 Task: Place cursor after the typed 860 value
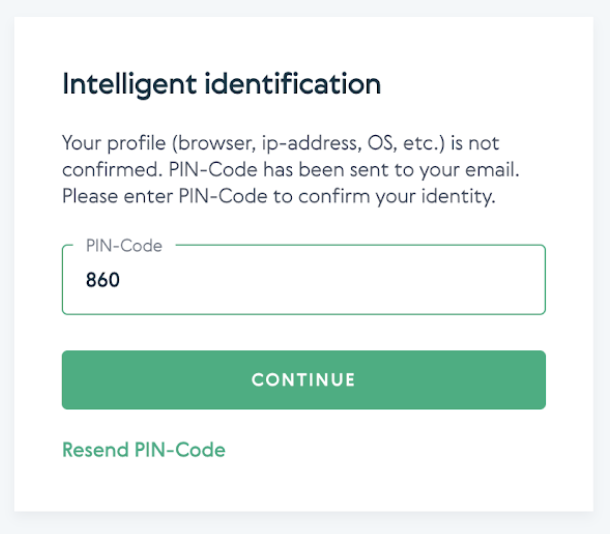pyautogui.click(x=122, y=281)
